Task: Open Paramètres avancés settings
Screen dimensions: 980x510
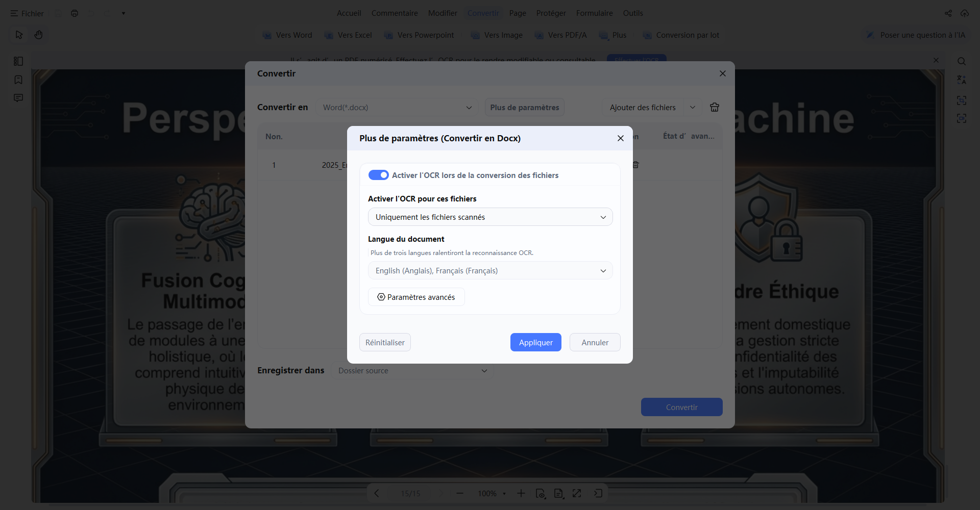Action: [x=416, y=297]
